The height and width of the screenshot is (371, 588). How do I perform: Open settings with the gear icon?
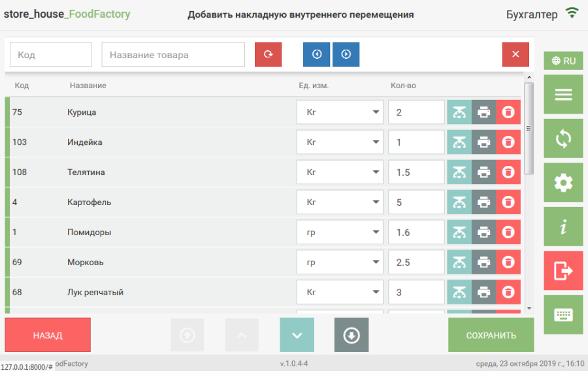(x=563, y=183)
